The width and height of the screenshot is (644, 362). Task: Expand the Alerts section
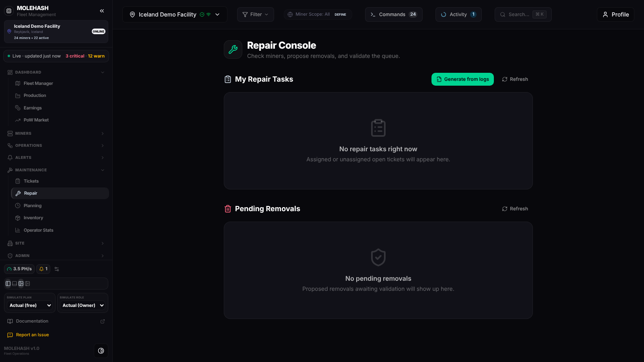click(x=56, y=158)
